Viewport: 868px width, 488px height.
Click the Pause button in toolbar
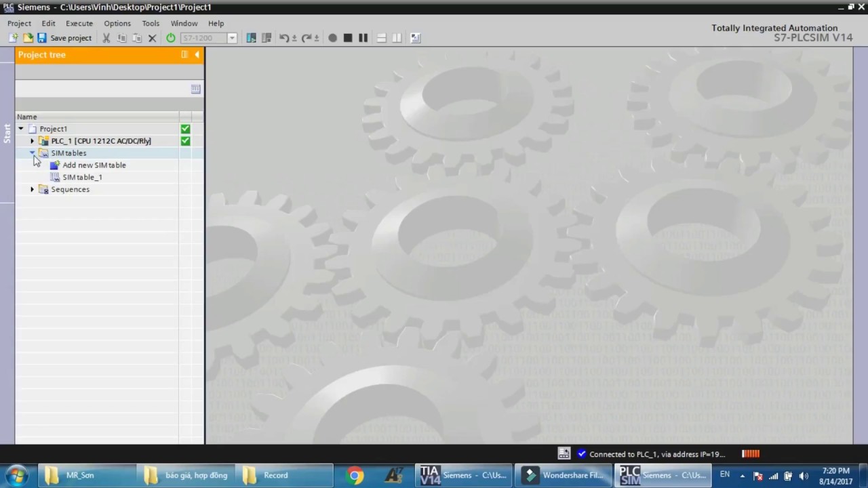tap(363, 38)
